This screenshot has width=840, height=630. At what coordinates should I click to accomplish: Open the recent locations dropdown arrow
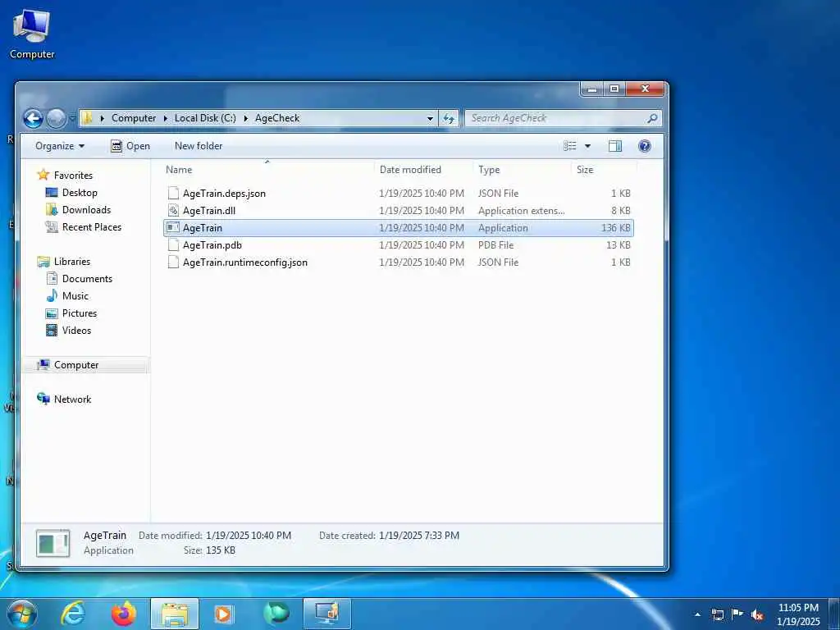tap(72, 118)
